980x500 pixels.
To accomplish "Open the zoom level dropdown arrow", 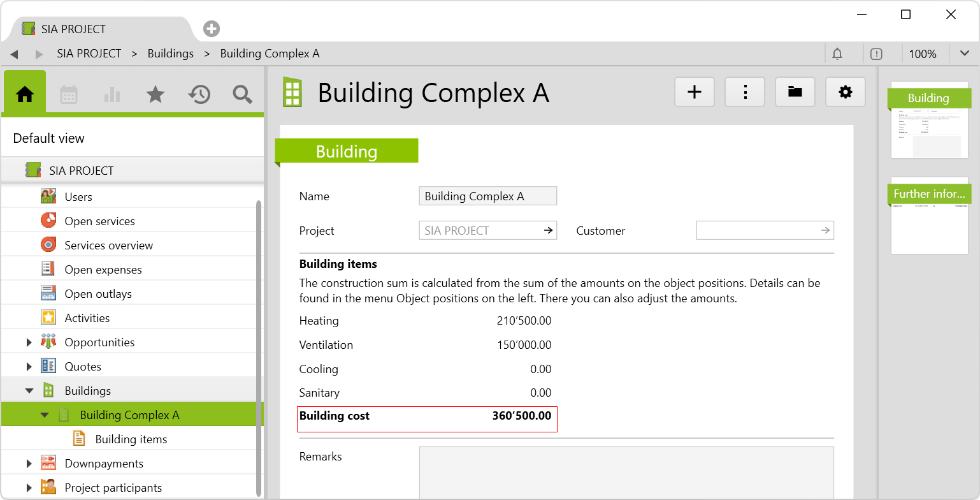I will pos(964,54).
